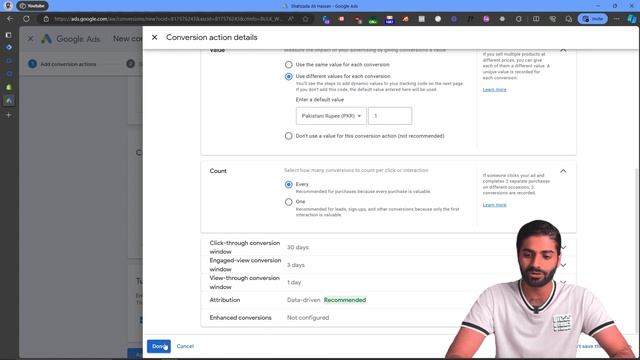The image size is (640, 360).
Task: Open the browser profile avatar
Action: (x=7, y=6)
